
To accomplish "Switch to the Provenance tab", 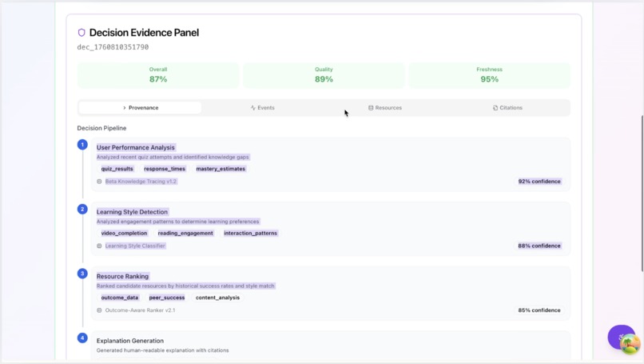I will 140,108.
